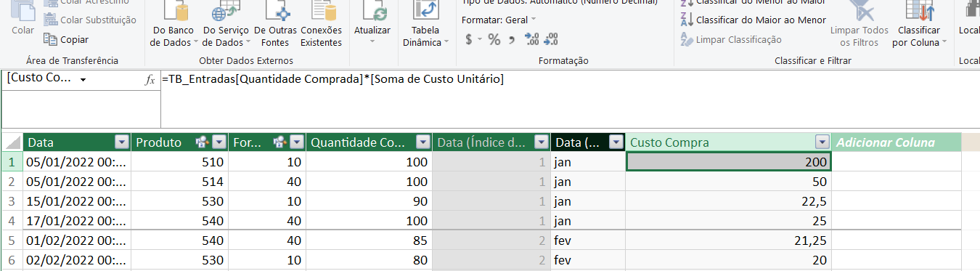Image resolution: width=980 pixels, height=271 pixels.
Task: Expand the Atualizar dropdown arrow
Action: 372,41
